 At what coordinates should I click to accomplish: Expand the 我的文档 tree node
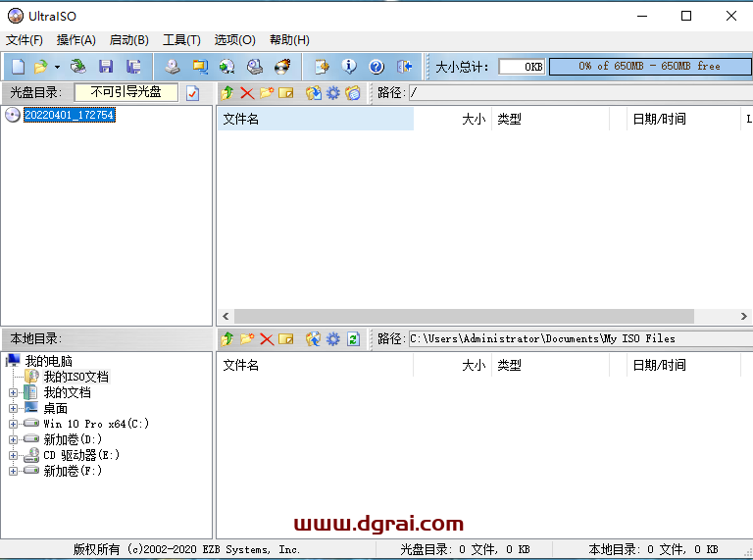coord(13,393)
